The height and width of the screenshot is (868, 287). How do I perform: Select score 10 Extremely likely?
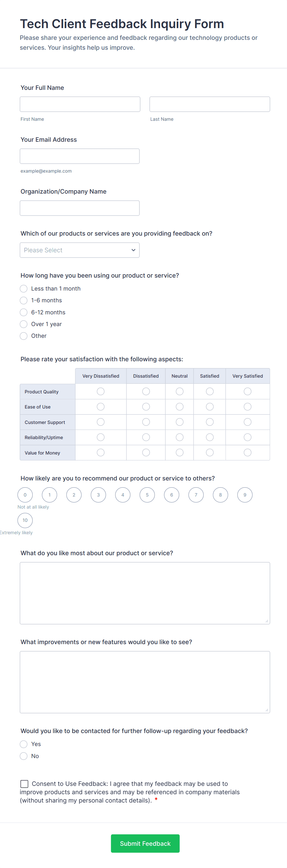(25, 520)
